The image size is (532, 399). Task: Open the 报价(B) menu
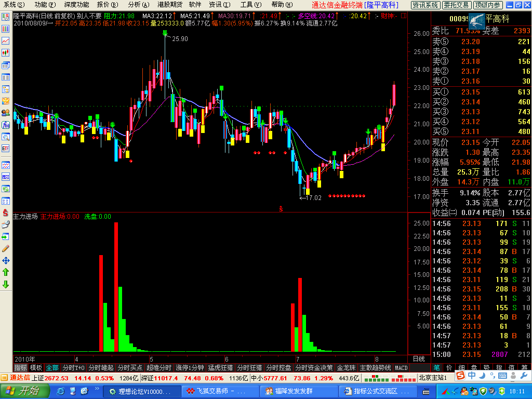pos(107,5)
